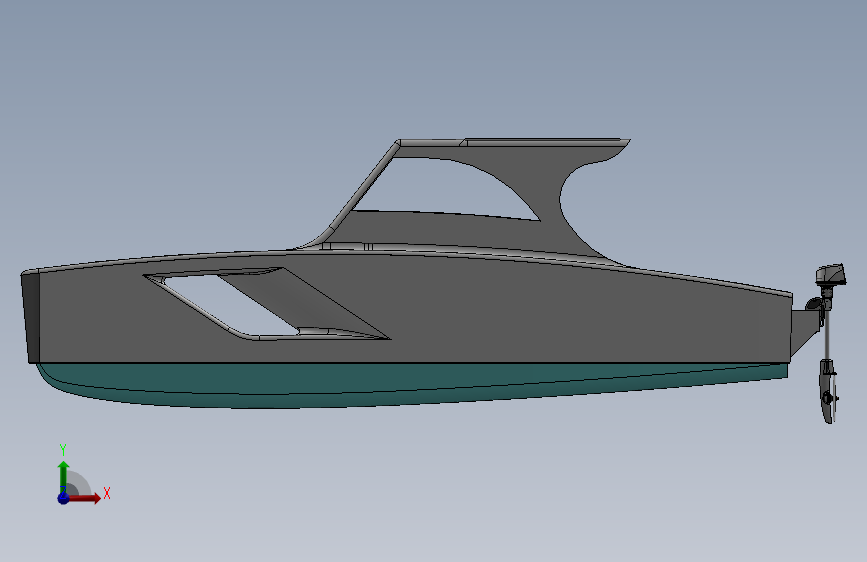867x562 pixels.
Task: Select the angled side window cutout in hull
Action: pos(265,304)
